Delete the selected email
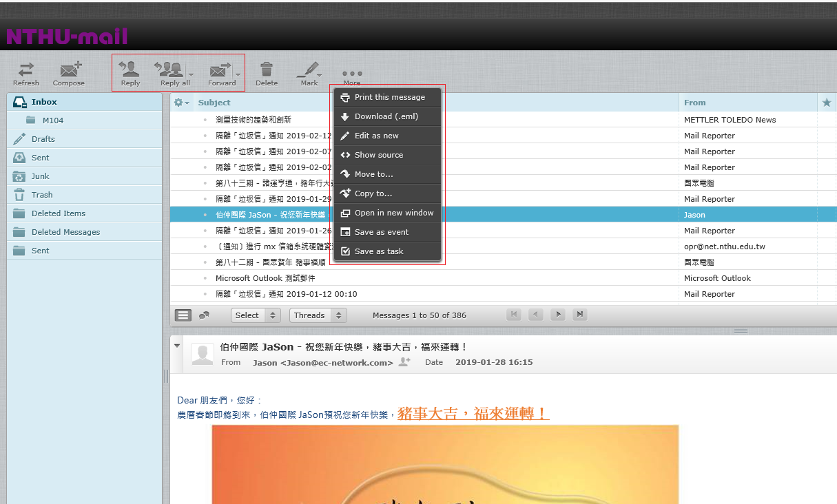 coord(267,70)
